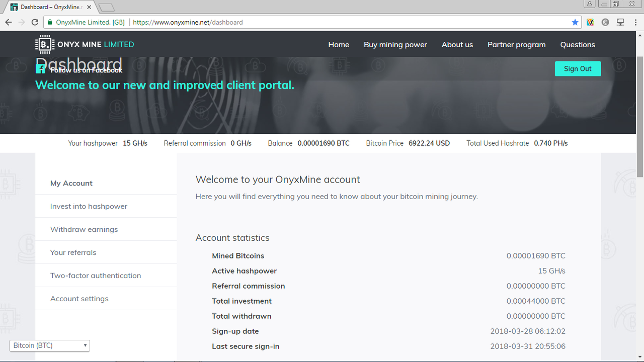The width and height of the screenshot is (644, 362).
Task: Open Two-factor authentication sidebar item
Action: 106,276
